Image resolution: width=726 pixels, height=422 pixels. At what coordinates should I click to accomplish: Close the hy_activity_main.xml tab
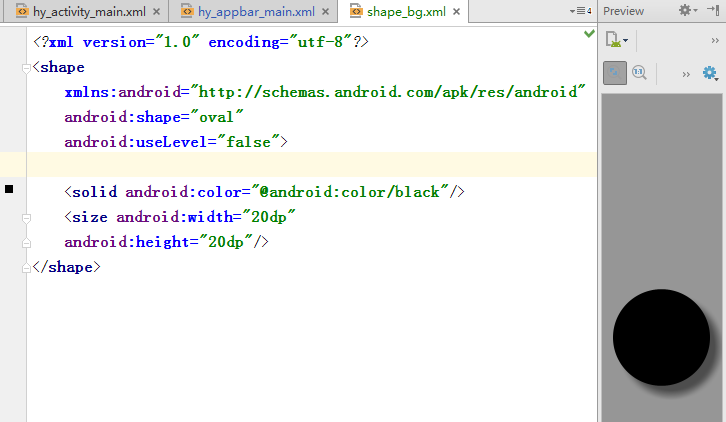pyautogui.click(x=156, y=12)
